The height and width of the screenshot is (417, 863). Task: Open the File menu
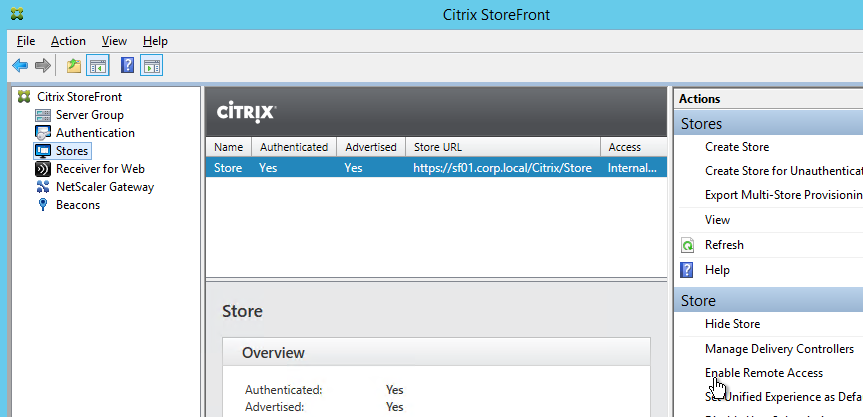point(26,41)
